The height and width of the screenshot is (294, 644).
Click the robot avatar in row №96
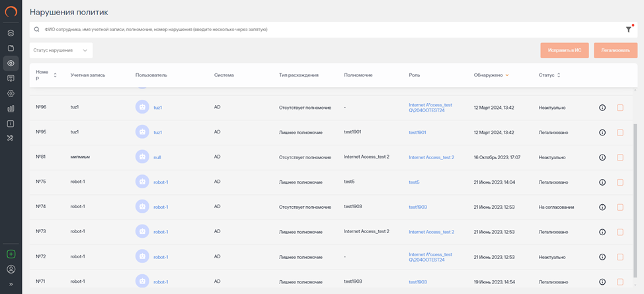coord(142,107)
